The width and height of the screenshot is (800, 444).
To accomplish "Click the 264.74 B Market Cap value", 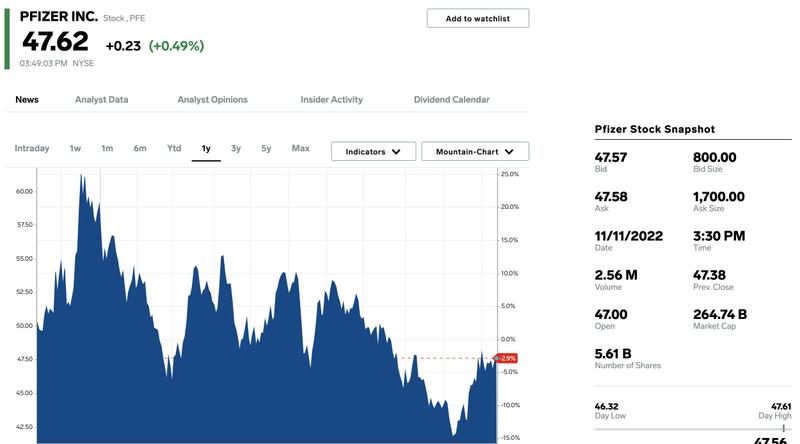I will click(x=720, y=314).
